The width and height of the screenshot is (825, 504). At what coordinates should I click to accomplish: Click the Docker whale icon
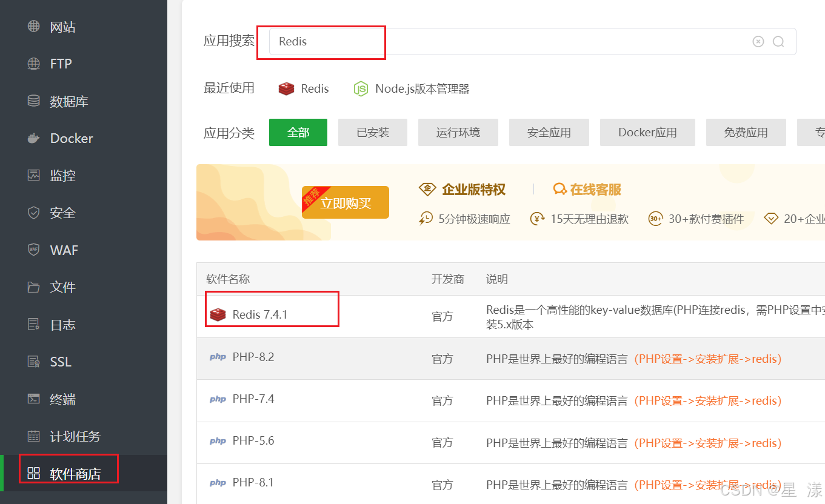coord(34,138)
